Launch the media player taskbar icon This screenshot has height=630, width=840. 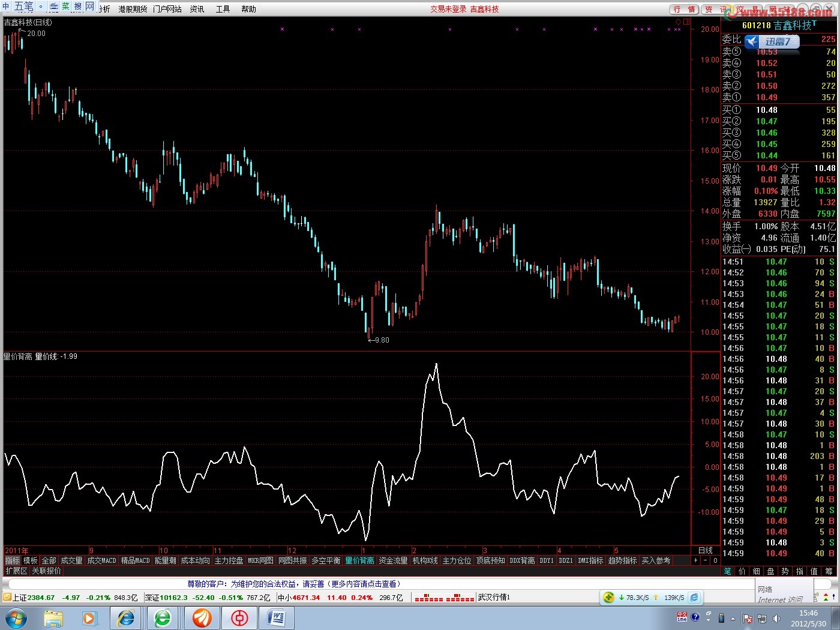[89, 617]
